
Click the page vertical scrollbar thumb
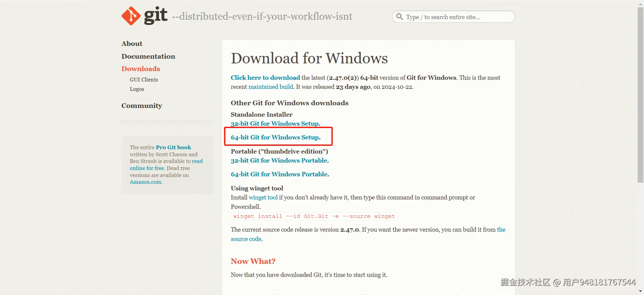point(641,95)
